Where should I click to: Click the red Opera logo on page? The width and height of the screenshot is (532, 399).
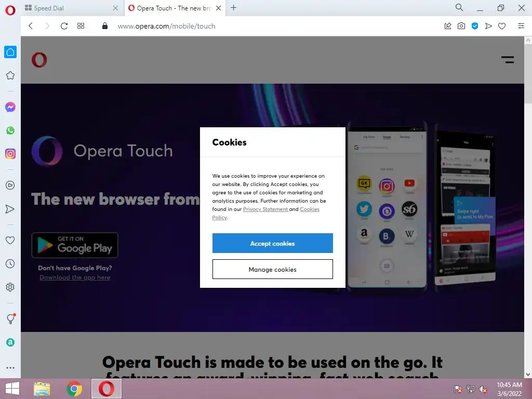tap(39, 60)
